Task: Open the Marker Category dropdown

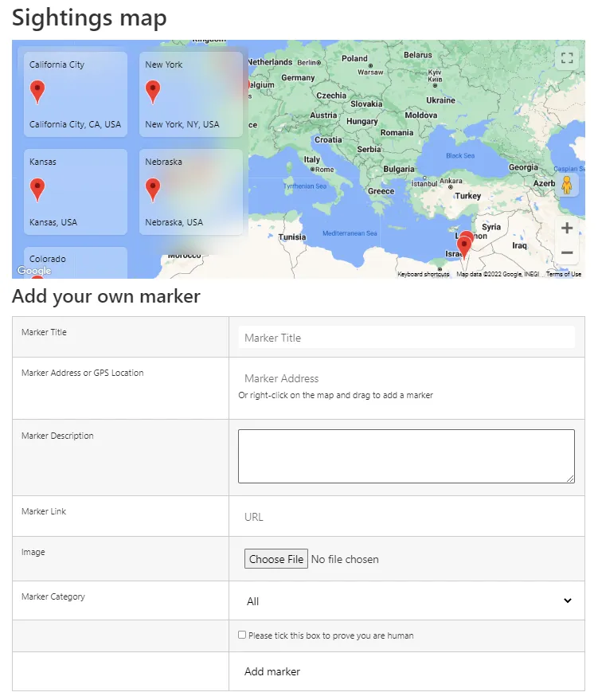Action: 406,600
